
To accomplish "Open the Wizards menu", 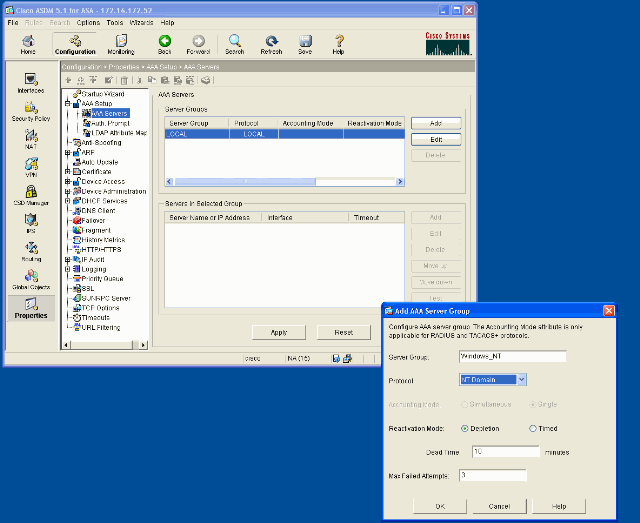I will pyautogui.click(x=141, y=21).
